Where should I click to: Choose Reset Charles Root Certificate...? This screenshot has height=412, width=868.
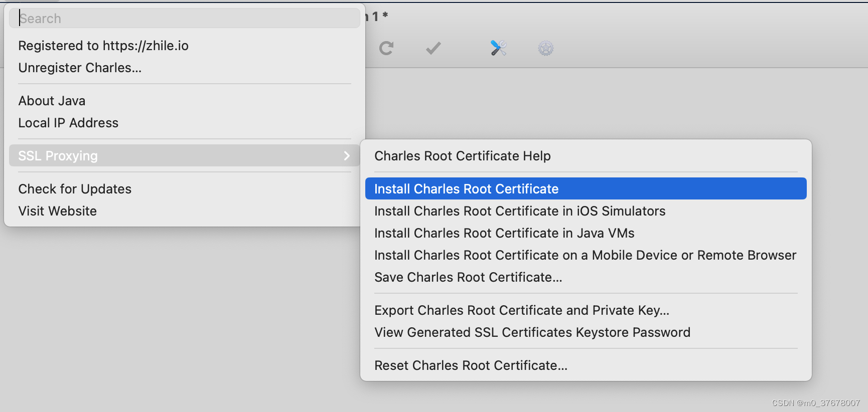586,365
